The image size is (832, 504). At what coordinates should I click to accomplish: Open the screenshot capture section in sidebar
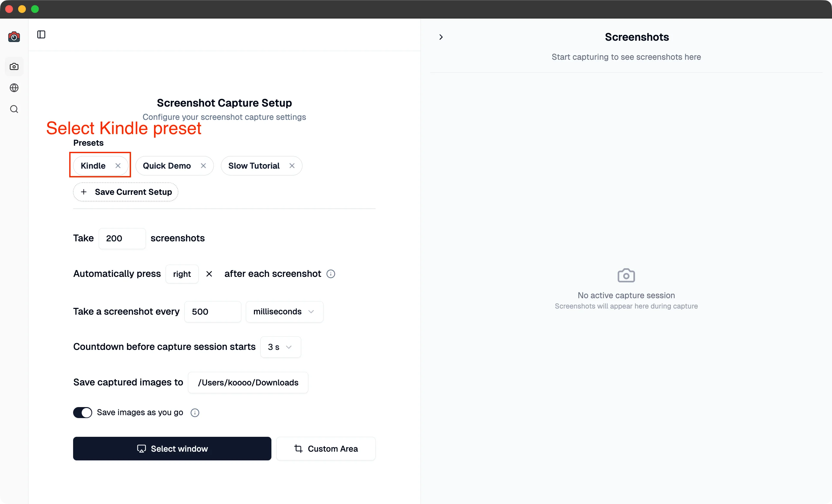(14, 67)
